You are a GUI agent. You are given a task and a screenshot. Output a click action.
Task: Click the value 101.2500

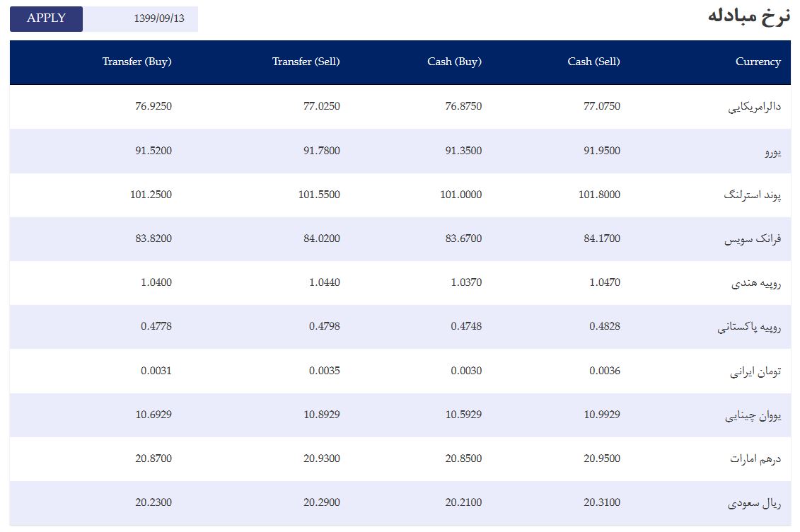point(151,195)
